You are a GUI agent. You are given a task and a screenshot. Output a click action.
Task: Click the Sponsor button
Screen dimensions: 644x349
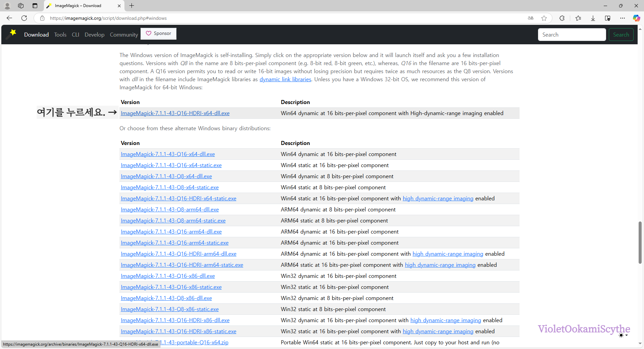coord(158,34)
